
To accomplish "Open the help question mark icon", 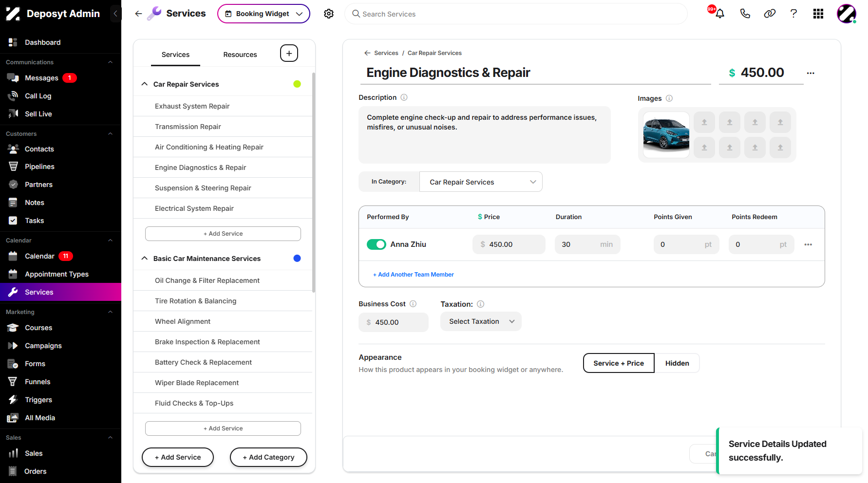I will (793, 14).
